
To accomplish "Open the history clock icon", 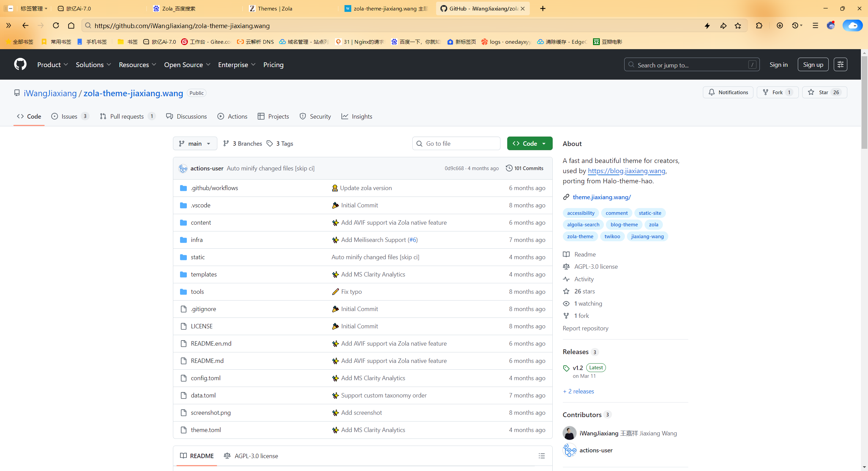I will point(795,26).
